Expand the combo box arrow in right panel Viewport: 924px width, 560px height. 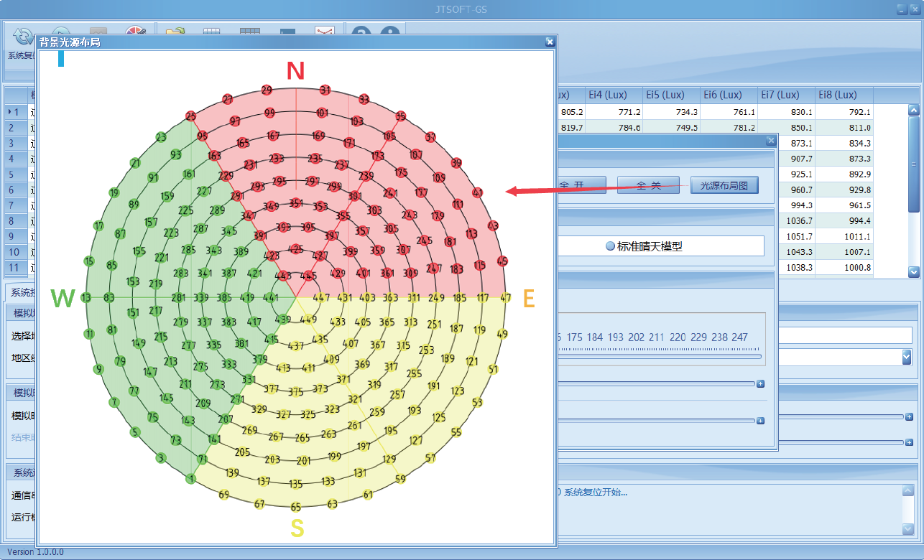(x=907, y=357)
